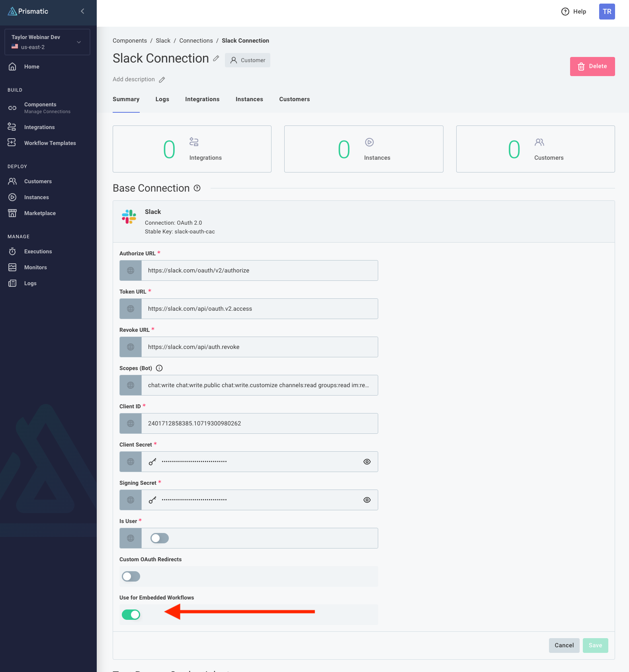Open Integrations in the sidebar

tap(39, 127)
